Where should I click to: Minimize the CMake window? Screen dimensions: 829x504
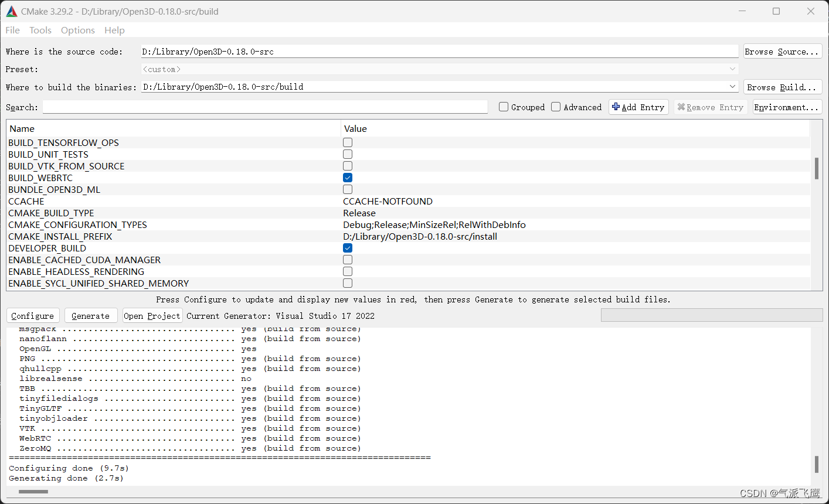tap(742, 11)
